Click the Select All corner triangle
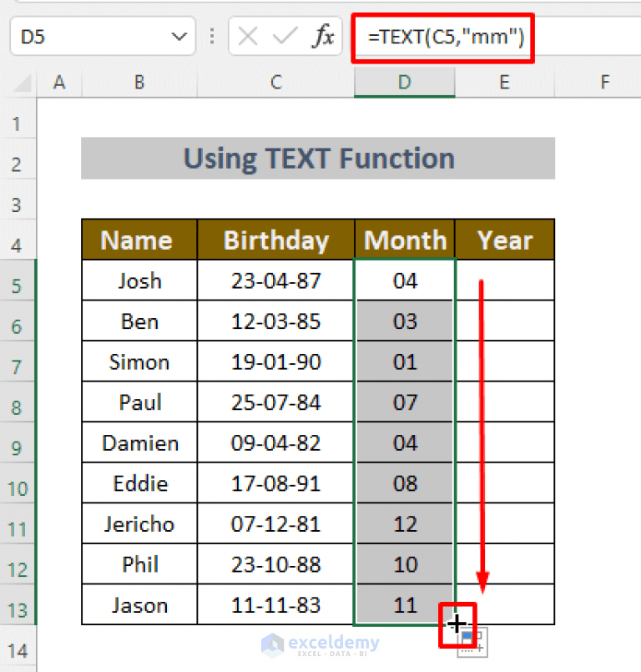The image size is (641, 672). tap(23, 83)
